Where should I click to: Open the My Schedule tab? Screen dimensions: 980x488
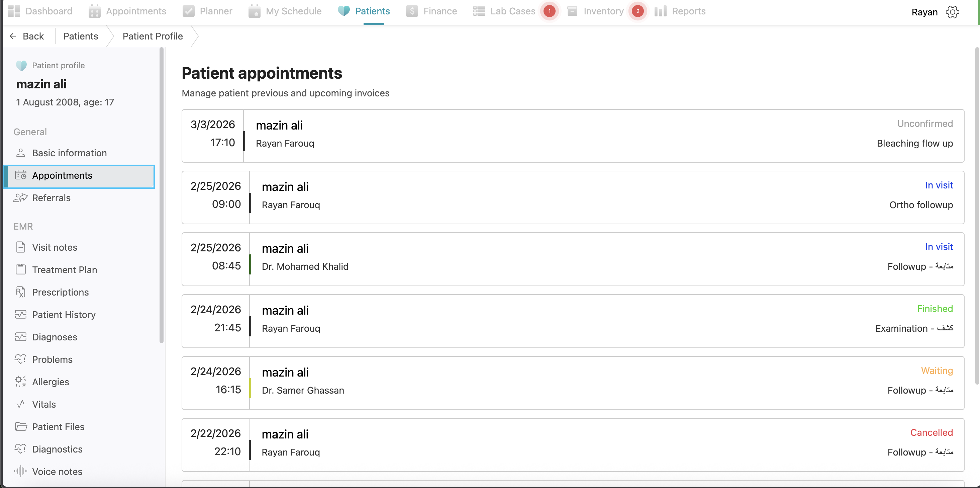[x=285, y=11]
